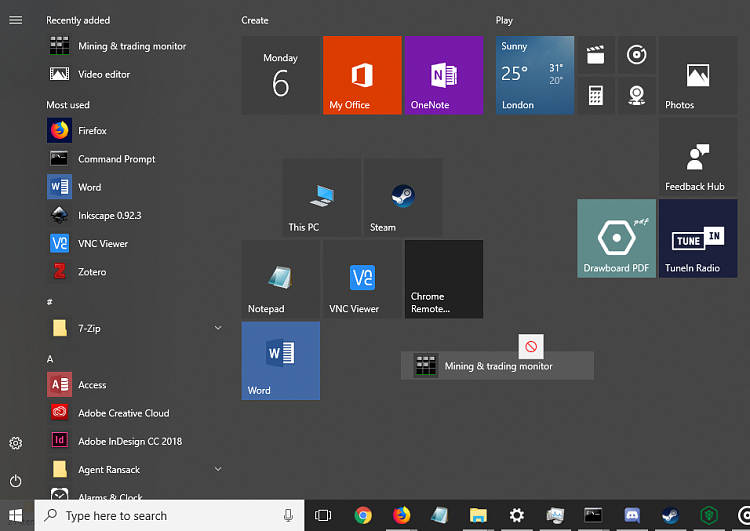Open Task View on the taskbar

click(x=323, y=515)
